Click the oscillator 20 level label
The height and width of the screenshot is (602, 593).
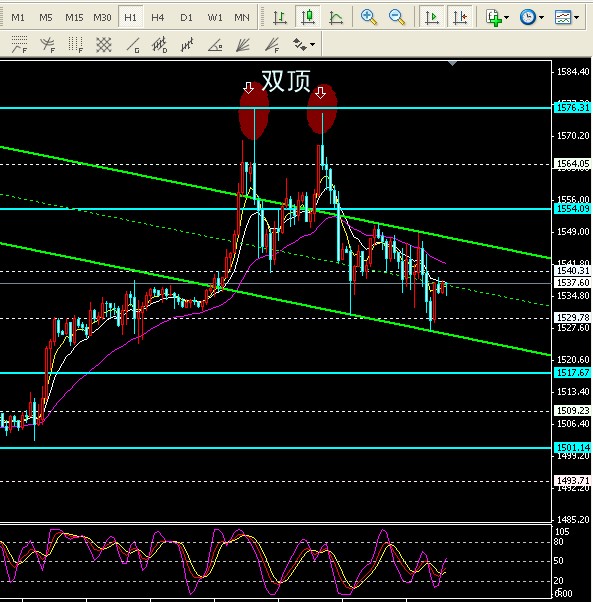pyautogui.click(x=558, y=580)
